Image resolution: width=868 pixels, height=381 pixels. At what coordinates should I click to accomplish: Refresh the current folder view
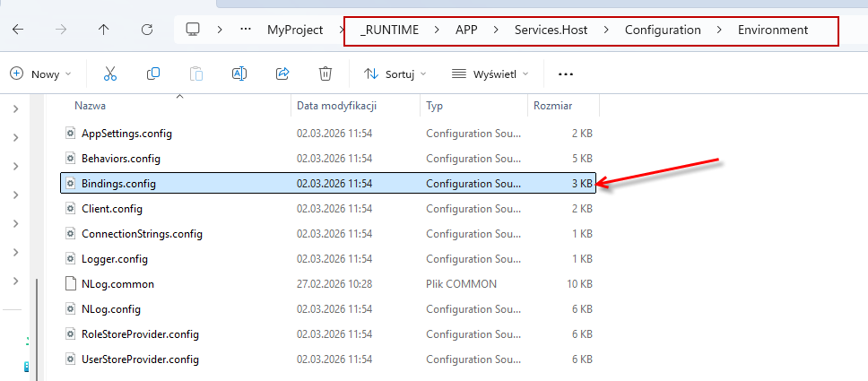click(147, 30)
